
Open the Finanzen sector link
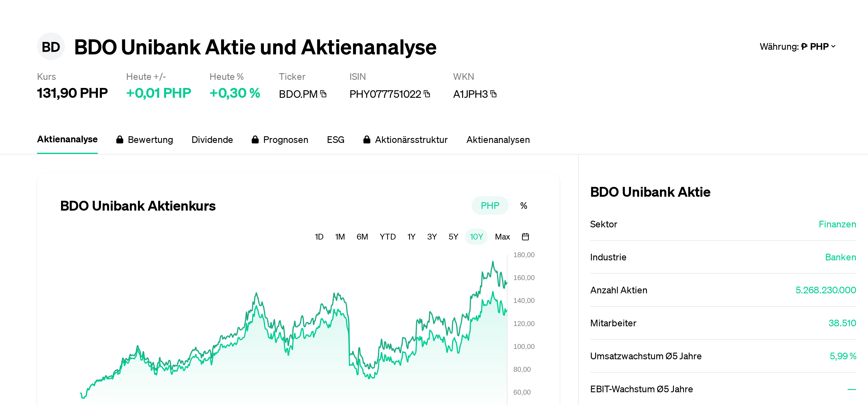pos(837,224)
